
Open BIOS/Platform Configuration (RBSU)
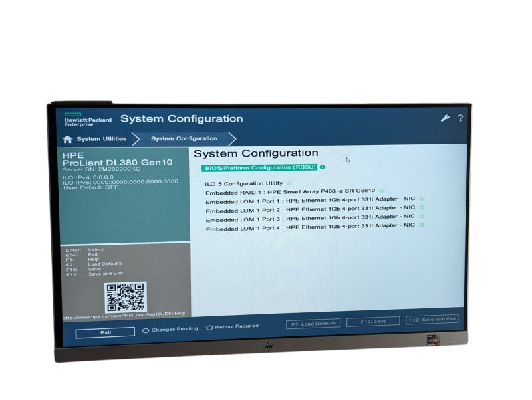pos(260,168)
